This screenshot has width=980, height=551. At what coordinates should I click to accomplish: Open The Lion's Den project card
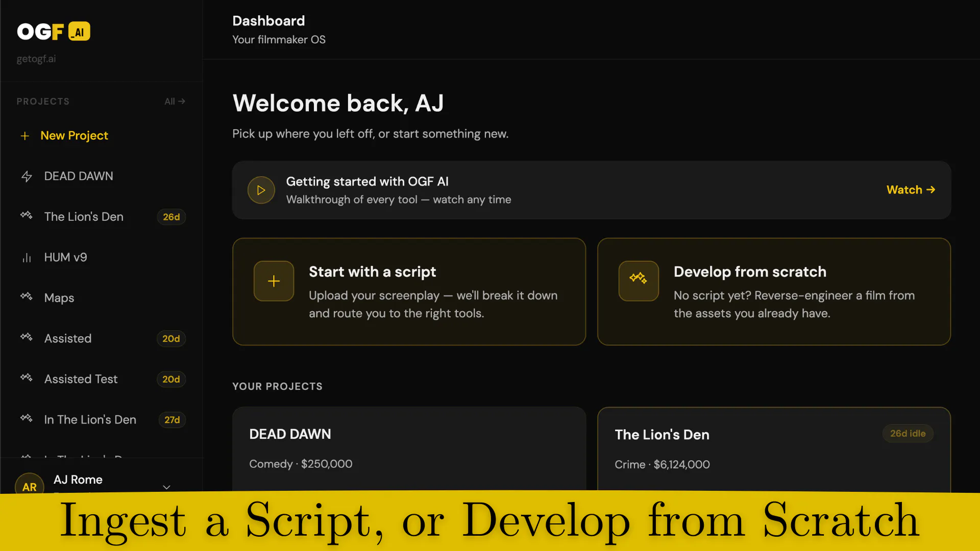[x=774, y=449]
